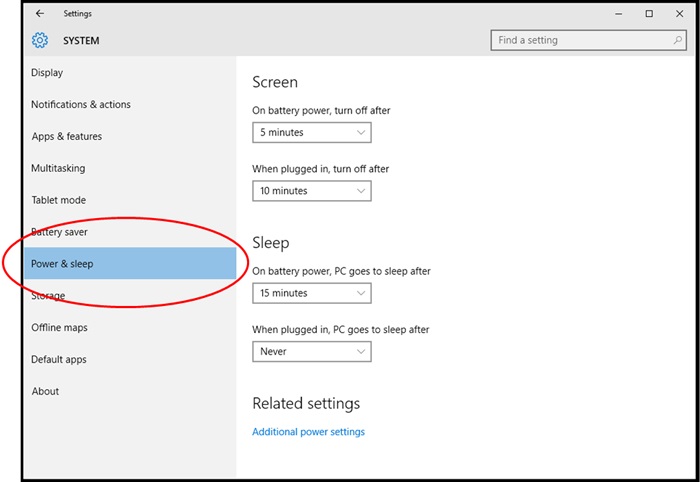Screen dimensions: 700x482
Task: Click the back arrow in title bar
Action: 39,14
